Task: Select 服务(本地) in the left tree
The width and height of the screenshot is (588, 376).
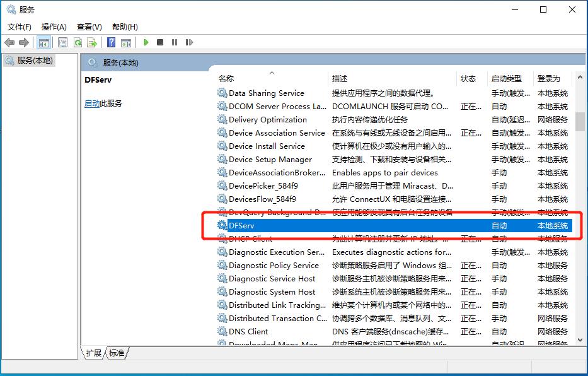Action: tap(35, 61)
